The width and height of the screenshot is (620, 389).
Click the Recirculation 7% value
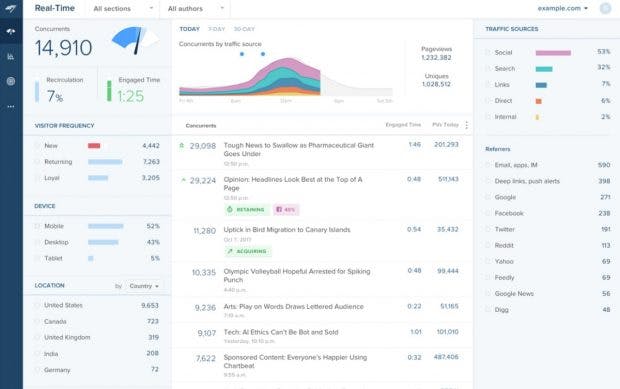coord(55,96)
